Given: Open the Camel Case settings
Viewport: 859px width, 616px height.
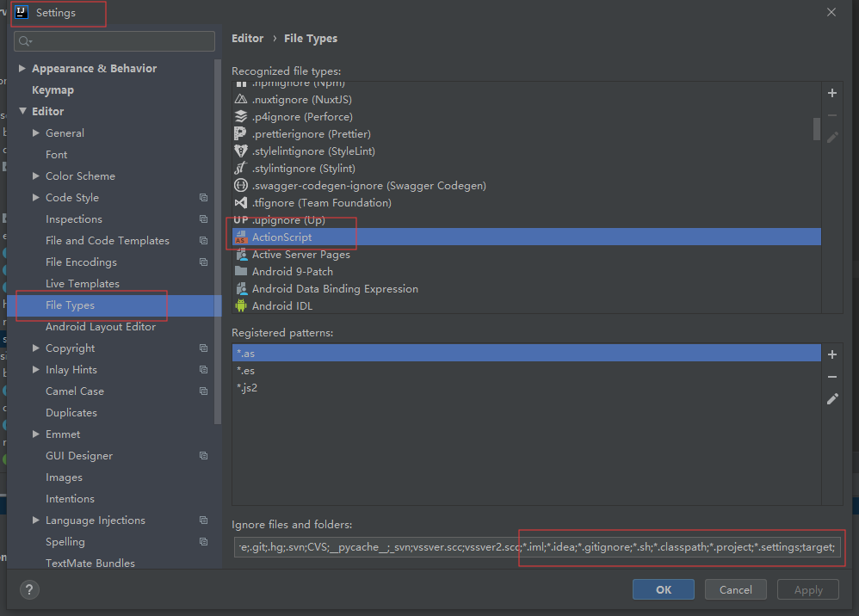Looking at the screenshot, I should click(75, 391).
